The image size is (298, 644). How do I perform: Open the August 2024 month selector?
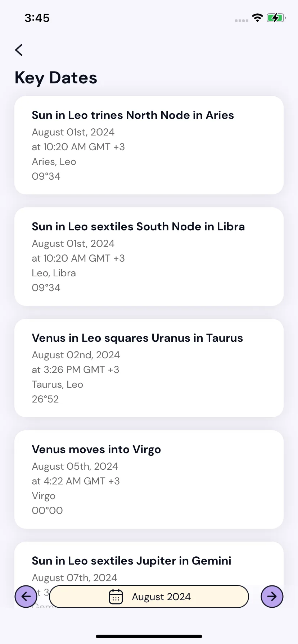[x=149, y=597]
